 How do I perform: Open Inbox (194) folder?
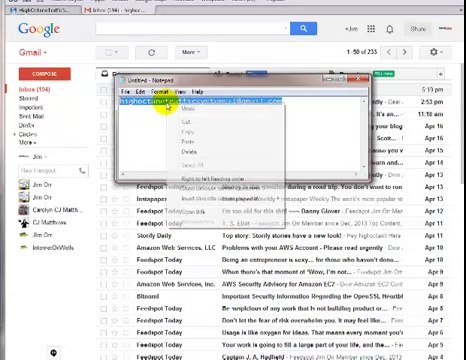(34, 89)
